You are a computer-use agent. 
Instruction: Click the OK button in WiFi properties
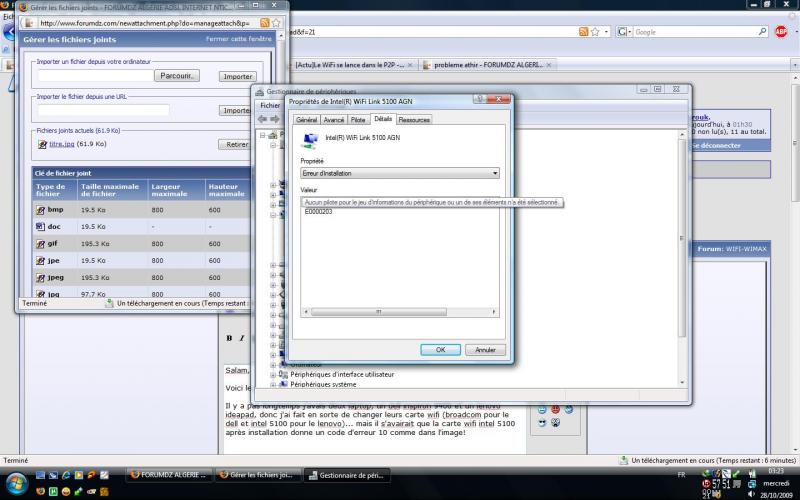(440, 350)
